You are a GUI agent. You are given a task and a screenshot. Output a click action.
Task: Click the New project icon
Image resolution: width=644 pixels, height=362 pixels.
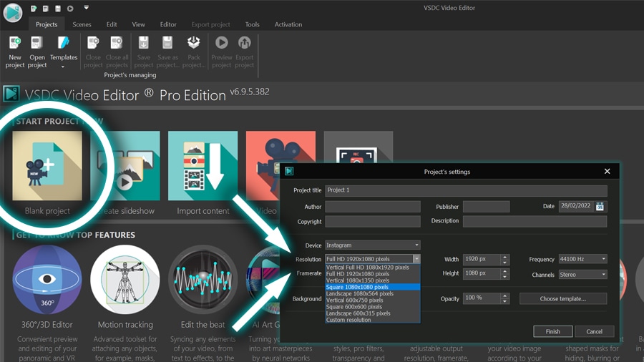[15, 43]
